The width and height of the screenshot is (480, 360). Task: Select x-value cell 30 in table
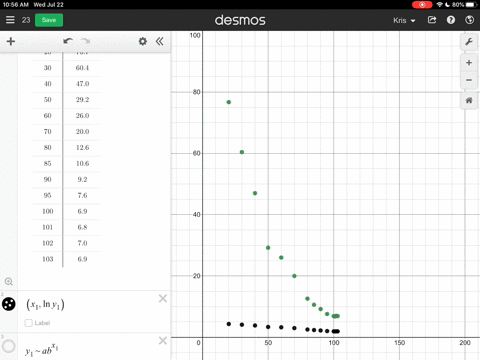[47, 68]
